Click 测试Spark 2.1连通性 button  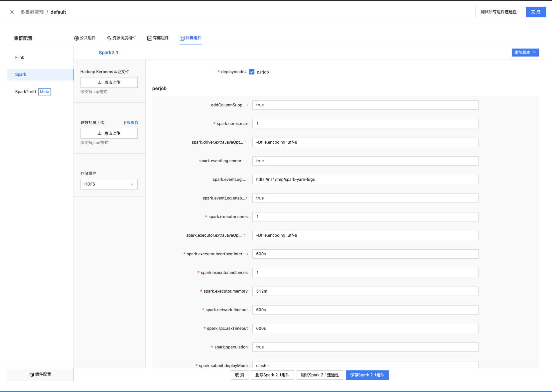click(x=320, y=375)
